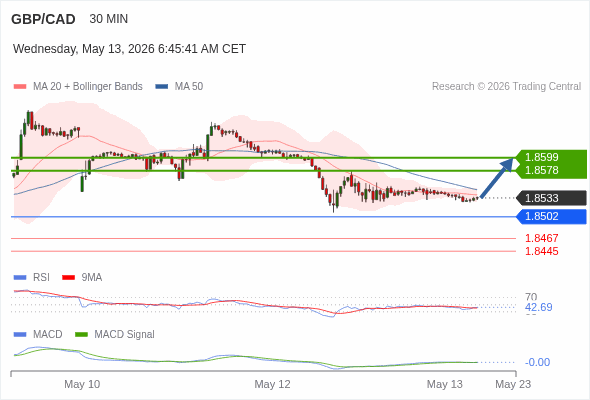Click the May 12 axis date
Image resolution: width=590 pixels, height=400 pixels.
[272, 385]
